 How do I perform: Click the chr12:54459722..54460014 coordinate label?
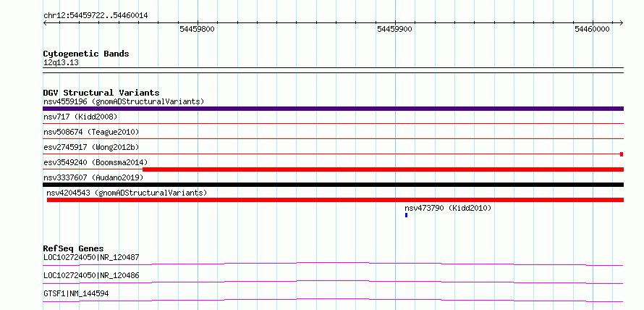point(96,16)
